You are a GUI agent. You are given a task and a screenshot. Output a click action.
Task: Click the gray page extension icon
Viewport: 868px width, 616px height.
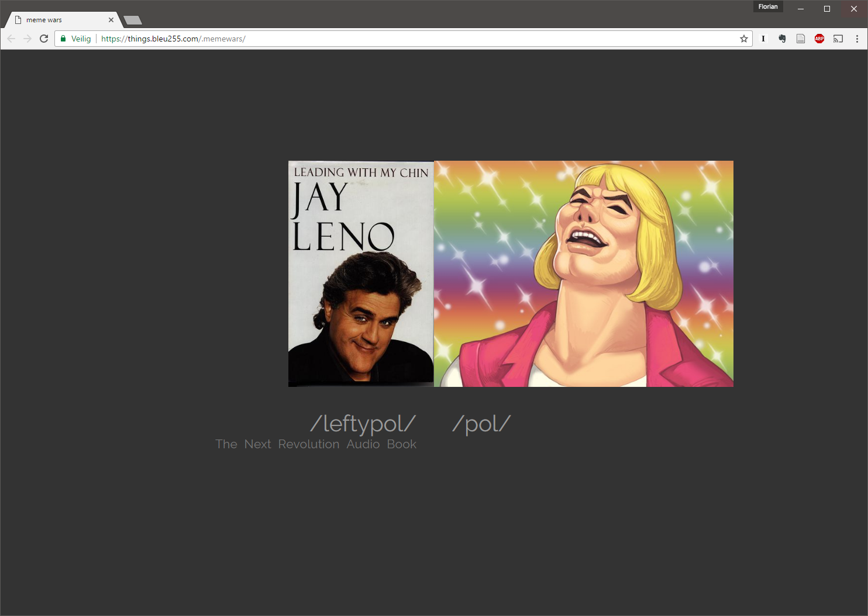tap(801, 39)
